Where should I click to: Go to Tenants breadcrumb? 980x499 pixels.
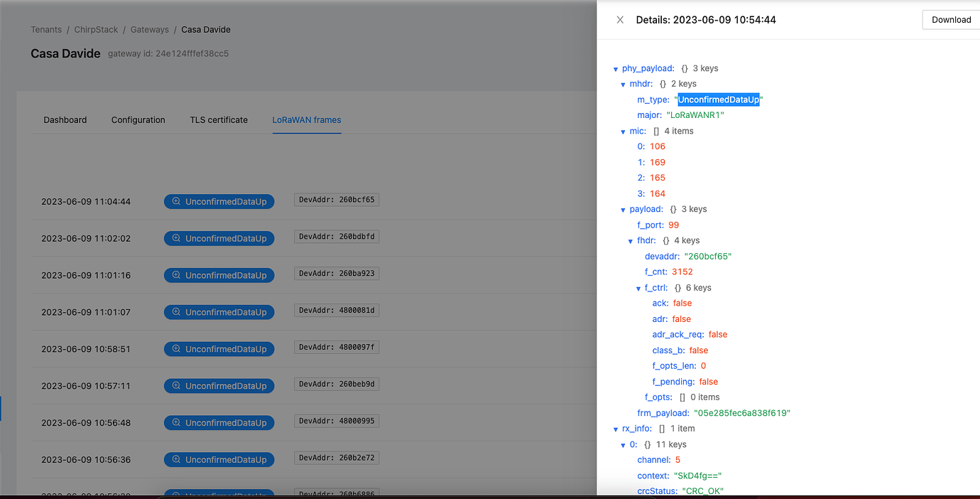[46, 30]
